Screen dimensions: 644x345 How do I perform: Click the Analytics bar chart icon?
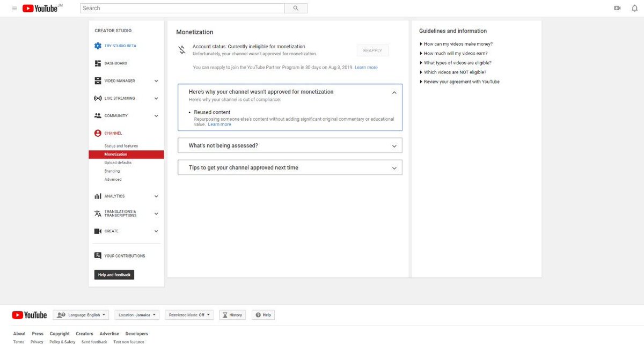(98, 196)
